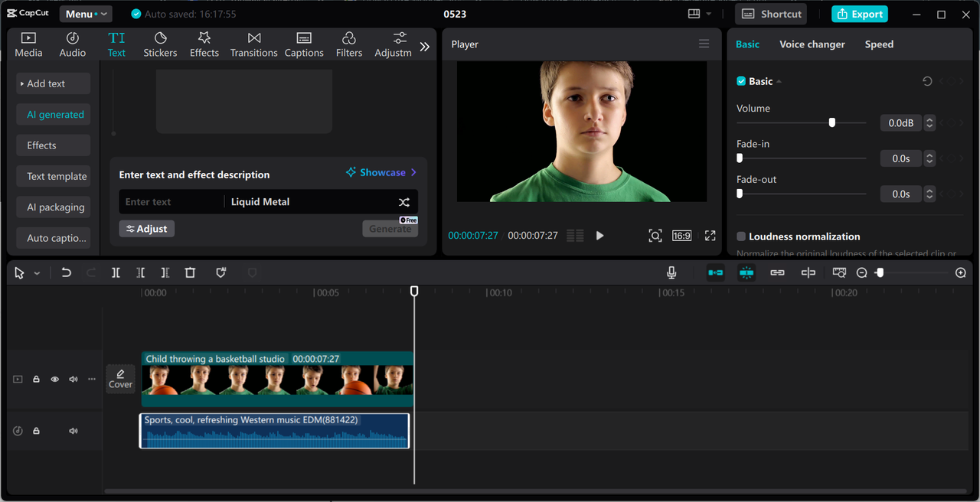Expand more panel tabs with double chevron
Screen dimensions: 980x502
tap(425, 46)
